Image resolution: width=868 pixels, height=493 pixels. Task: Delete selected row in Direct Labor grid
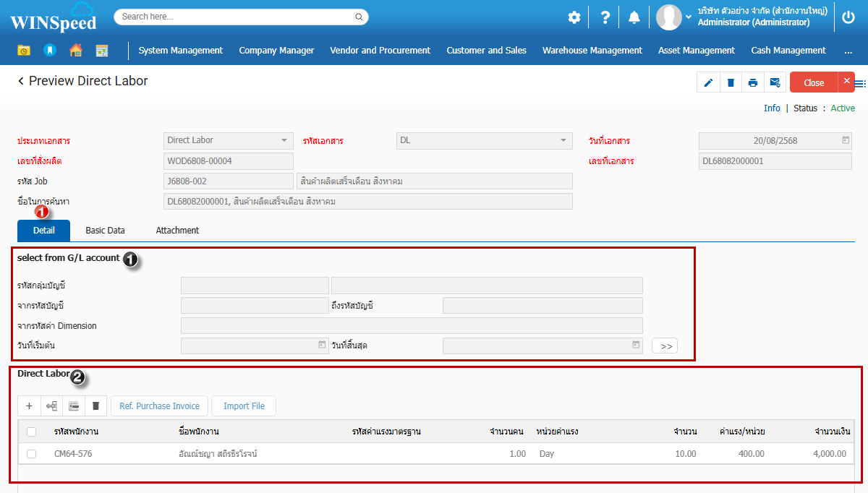[96, 406]
